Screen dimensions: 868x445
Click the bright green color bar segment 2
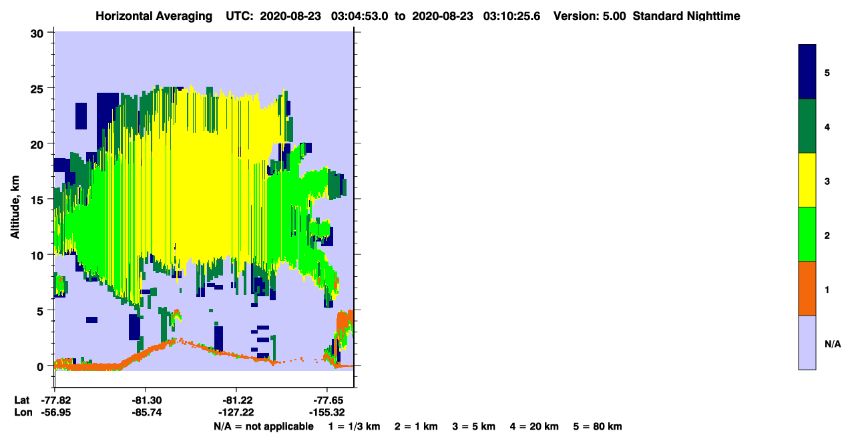click(807, 234)
